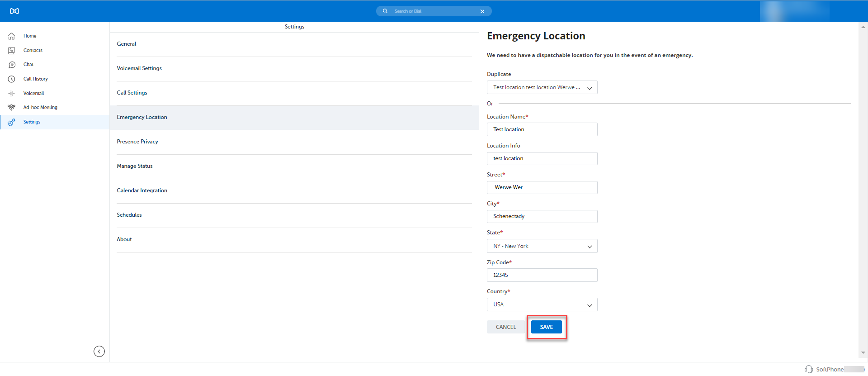Click the SAVE button

point(546,327)
